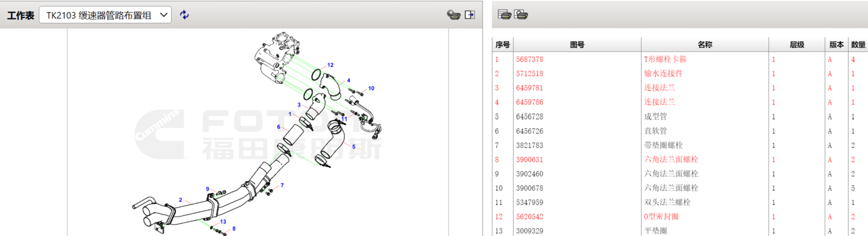This screenshot has height=236, width=868.
Task: Click sequence number 7 in the table
Action: coord(496,145)
